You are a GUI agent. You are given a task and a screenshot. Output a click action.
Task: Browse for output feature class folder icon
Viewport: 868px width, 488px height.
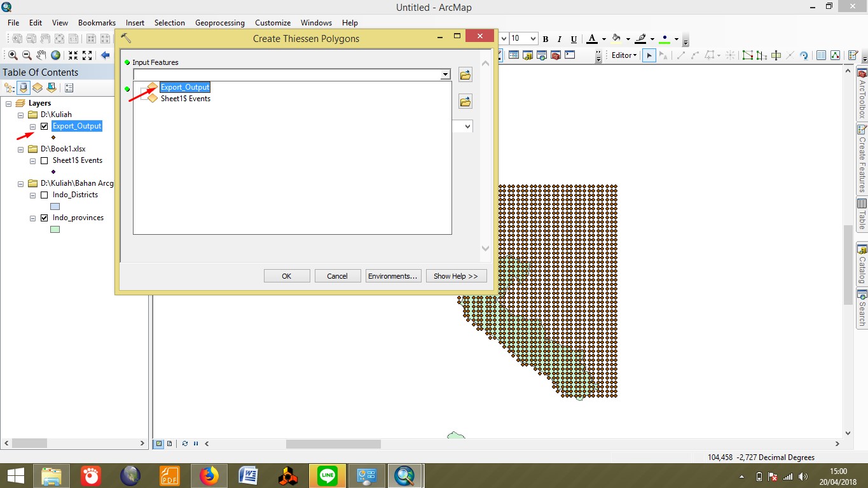tap(465, 102)
